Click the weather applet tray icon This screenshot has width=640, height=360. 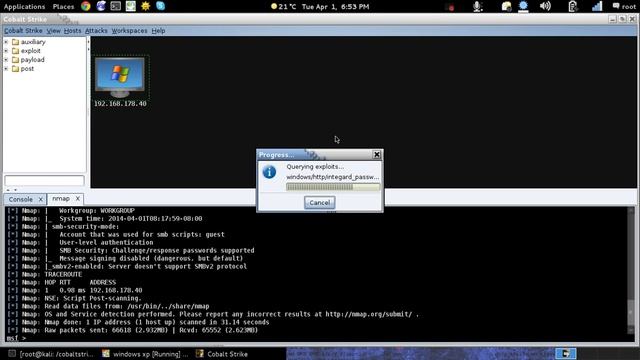coord(507,6)
